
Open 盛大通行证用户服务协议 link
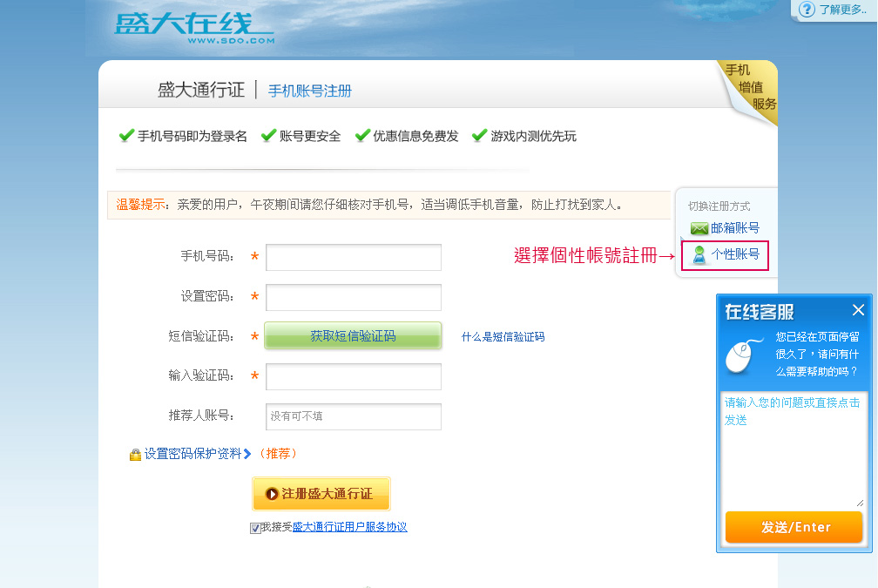click(x=349, y=527)
